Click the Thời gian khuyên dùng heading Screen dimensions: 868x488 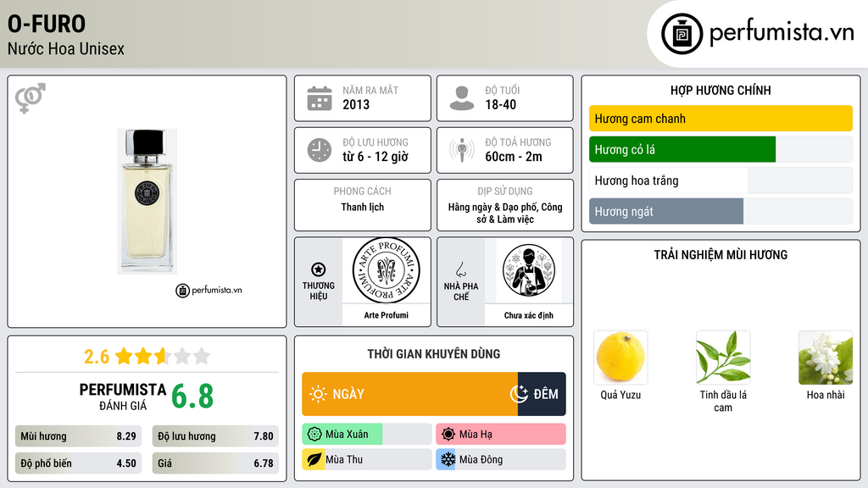pyautogui.click(x=434, y=353)
